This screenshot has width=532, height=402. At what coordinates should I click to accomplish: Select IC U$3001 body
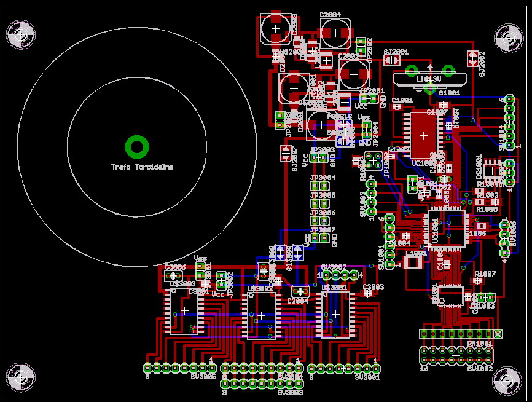coord(335,315)
